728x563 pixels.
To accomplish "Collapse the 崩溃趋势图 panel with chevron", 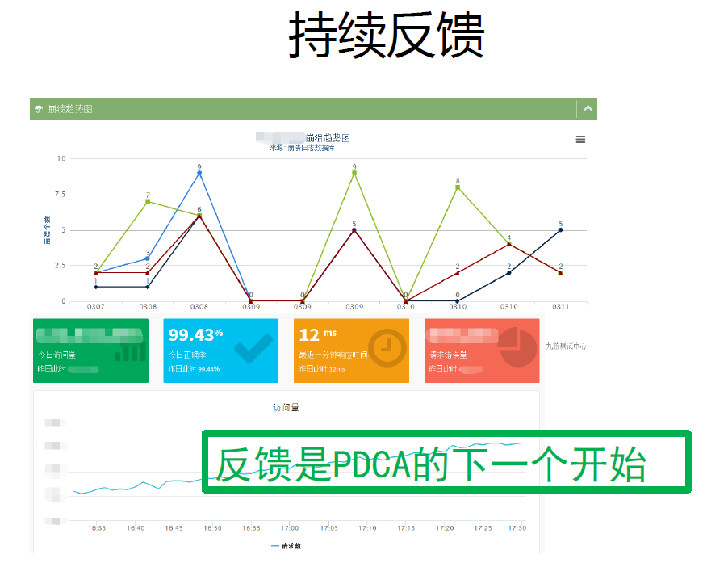I will tap(588, 109).
